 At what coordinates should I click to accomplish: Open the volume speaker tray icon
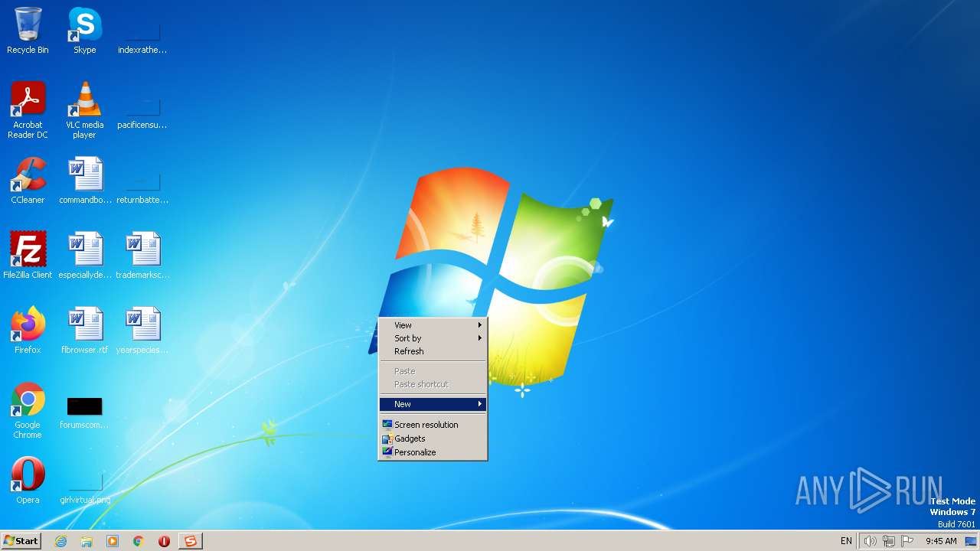[870, 541]
